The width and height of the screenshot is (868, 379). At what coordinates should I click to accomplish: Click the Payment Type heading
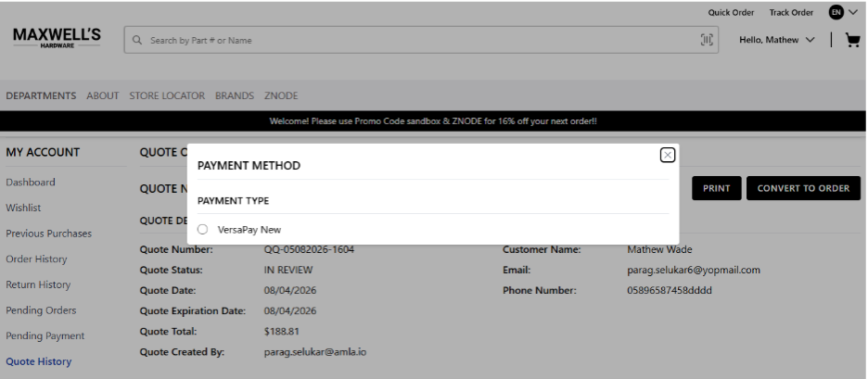click(x=233, y=201)
